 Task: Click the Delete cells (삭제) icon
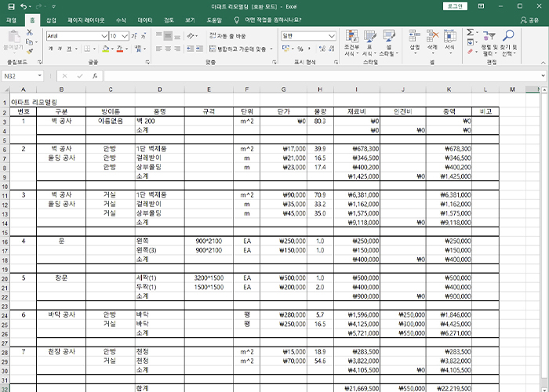coord(432,42)
